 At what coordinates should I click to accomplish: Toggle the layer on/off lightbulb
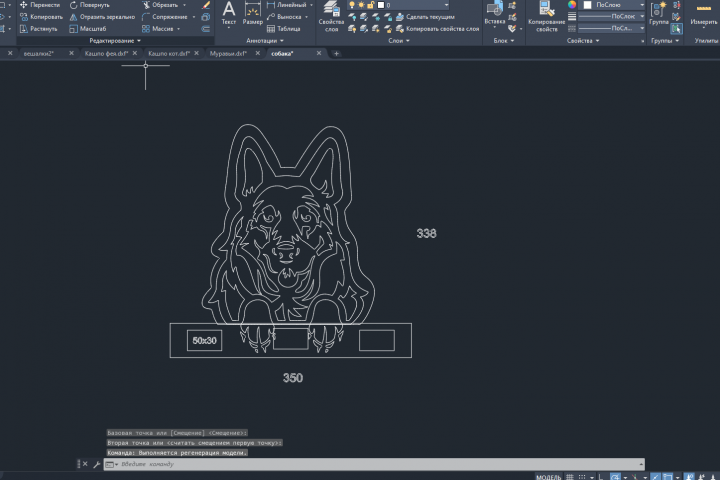click(x=352, y=5)
